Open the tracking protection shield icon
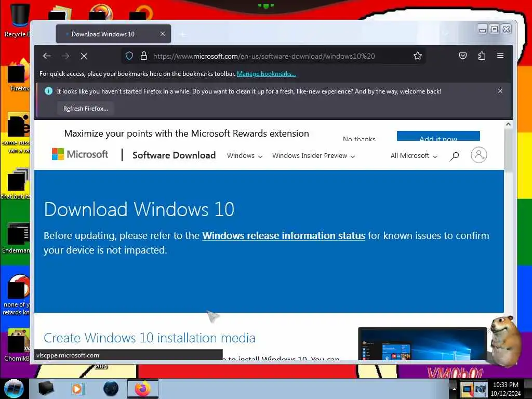The image size is (532, 399). pos(129,56)
